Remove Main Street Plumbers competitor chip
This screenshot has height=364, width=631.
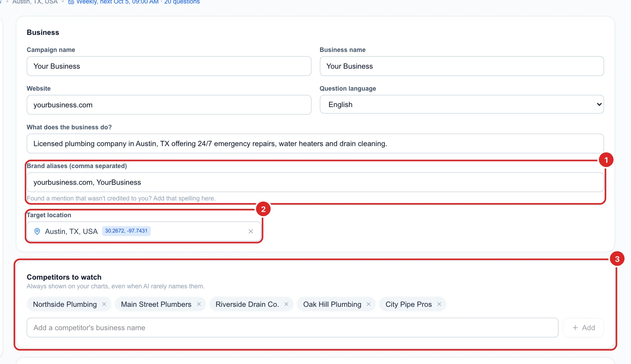(199, 304)
